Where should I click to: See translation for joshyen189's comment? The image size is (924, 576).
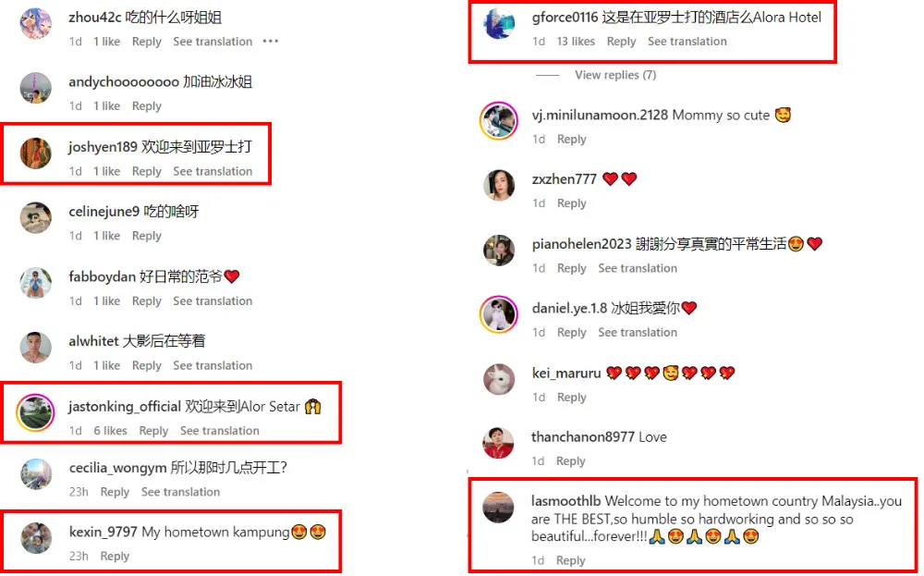click(213, 172)
